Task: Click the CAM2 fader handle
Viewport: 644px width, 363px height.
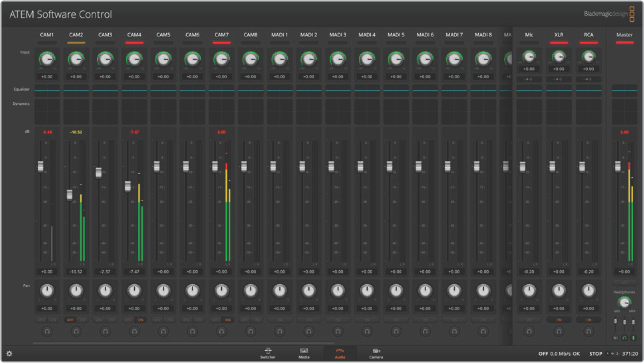Action: [x=69, y=194]
